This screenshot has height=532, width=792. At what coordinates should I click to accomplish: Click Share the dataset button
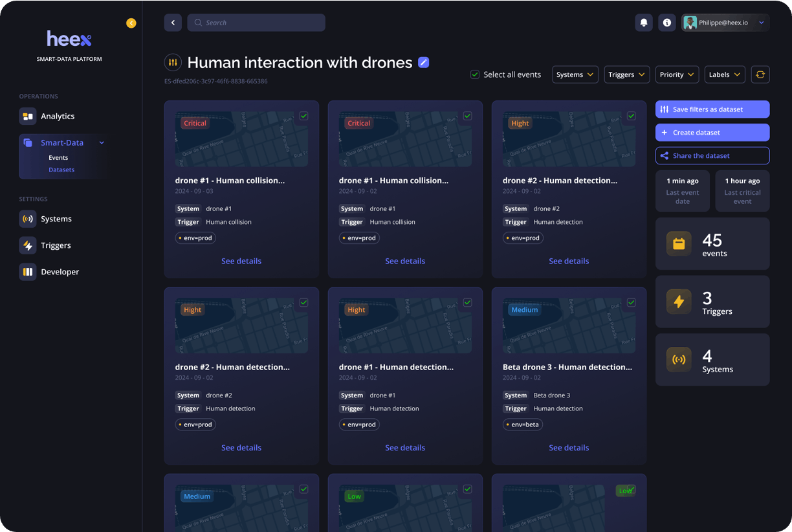[x=712, y=156]
